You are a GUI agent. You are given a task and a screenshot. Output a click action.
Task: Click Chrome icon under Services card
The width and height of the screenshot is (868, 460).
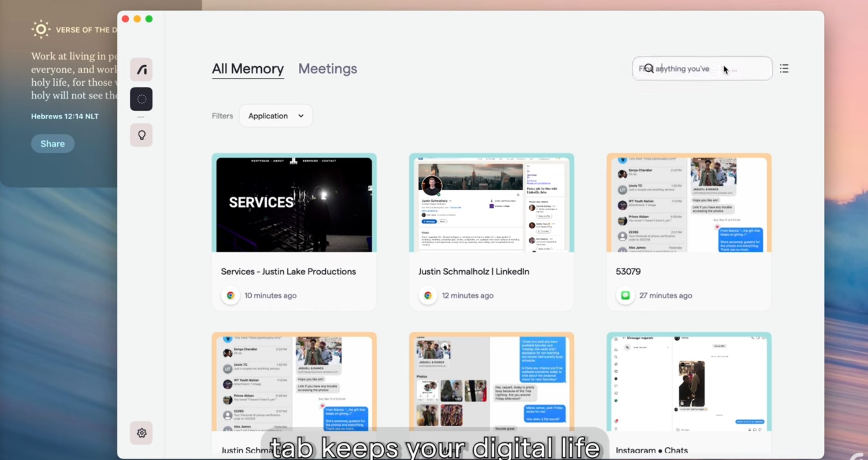(x=230, y=295)
